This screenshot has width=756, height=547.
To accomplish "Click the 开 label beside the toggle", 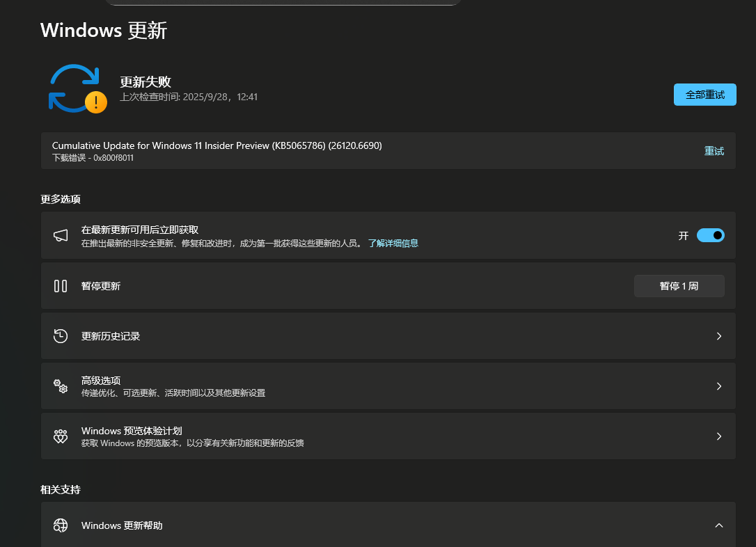I will tap(683, 236).
